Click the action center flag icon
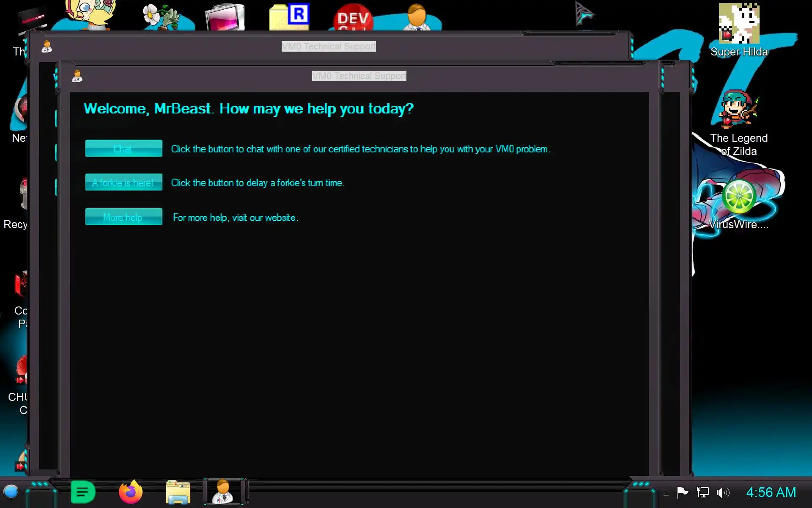This screenshot has height=508, width=812. click(682, 492)
